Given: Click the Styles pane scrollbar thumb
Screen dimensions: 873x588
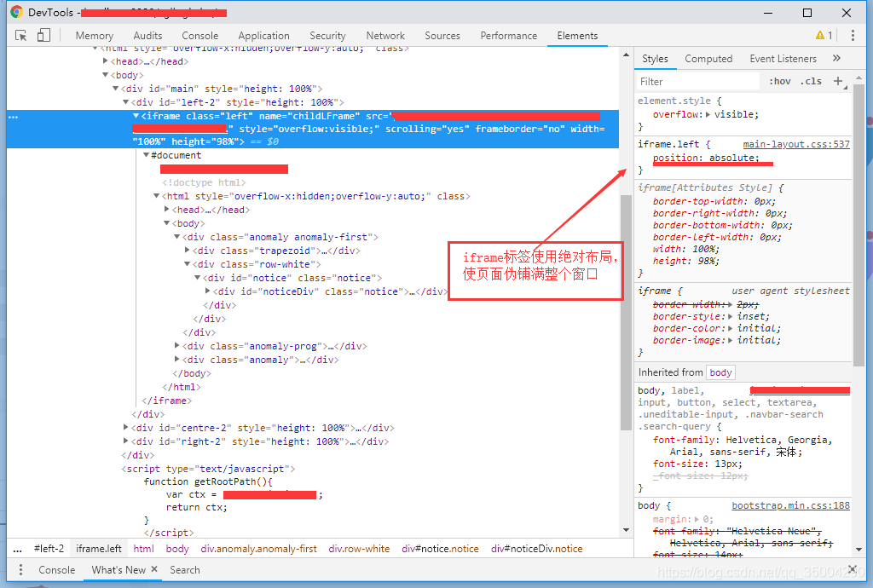Looking at the screenshot, I should point(859,225).
